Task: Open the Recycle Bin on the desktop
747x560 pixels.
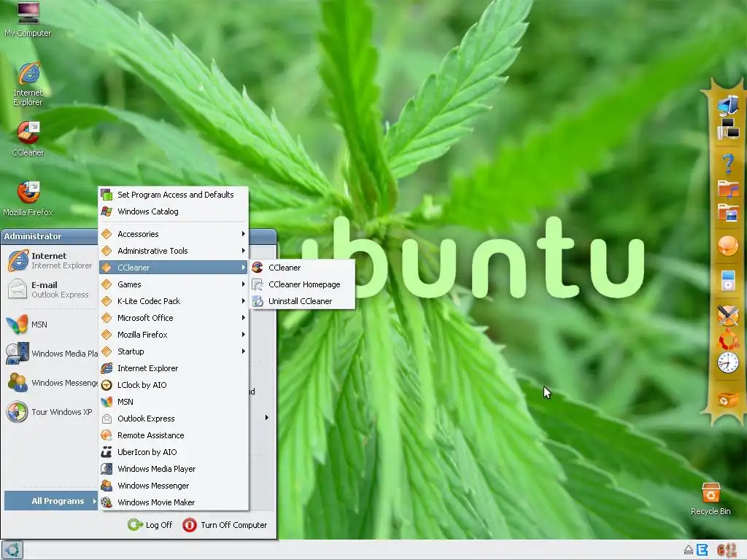Action: [711, 499]
